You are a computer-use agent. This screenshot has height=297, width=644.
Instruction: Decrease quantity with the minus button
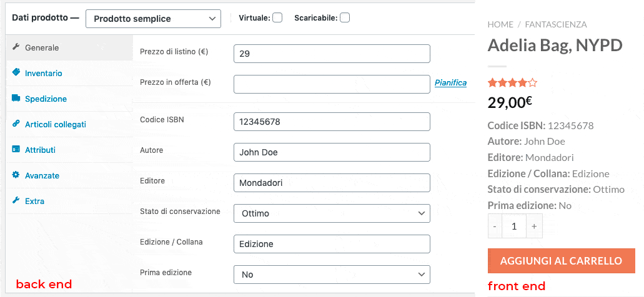[495, 226]
